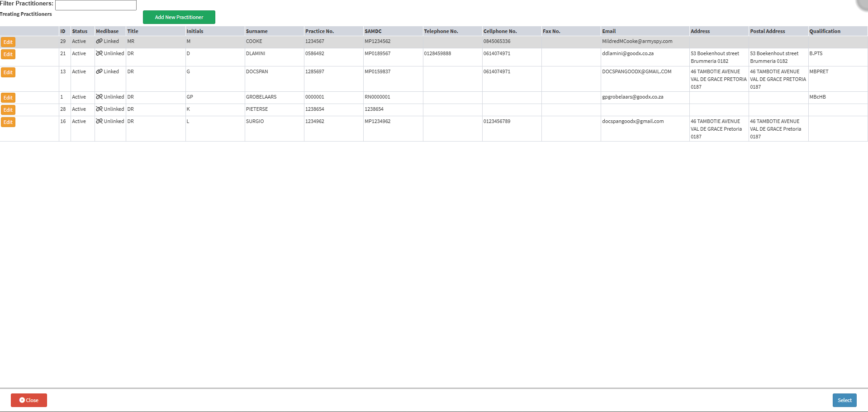The height and width of the screenshot is (412, 868).
Task: Click the Unlinked chain icon in the GROBELAARS row
Action: 99,97
